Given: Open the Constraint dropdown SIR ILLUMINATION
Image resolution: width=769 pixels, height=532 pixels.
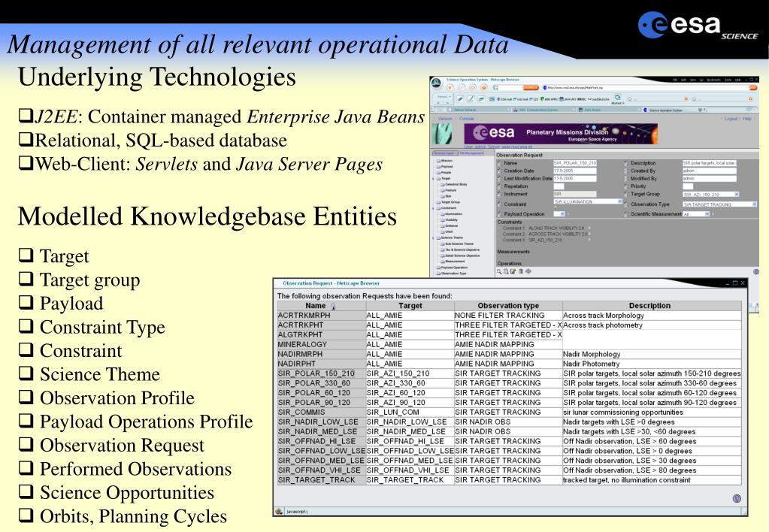Looking at the screenshot, I should pos(588,201).
